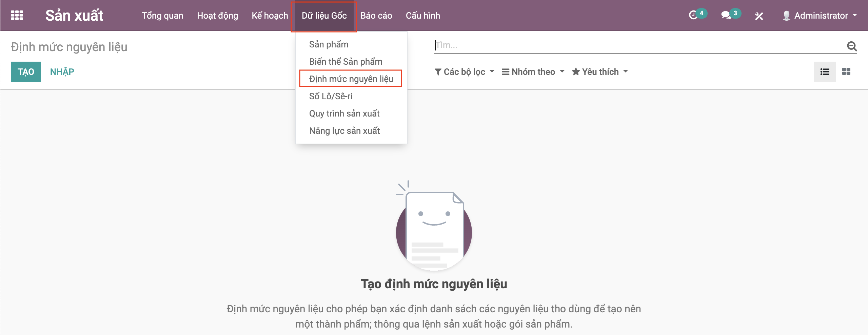The width and height of the screenshot is (868, 335).
Task: Click the NHẬP import button
Action: tap(62, 72)
